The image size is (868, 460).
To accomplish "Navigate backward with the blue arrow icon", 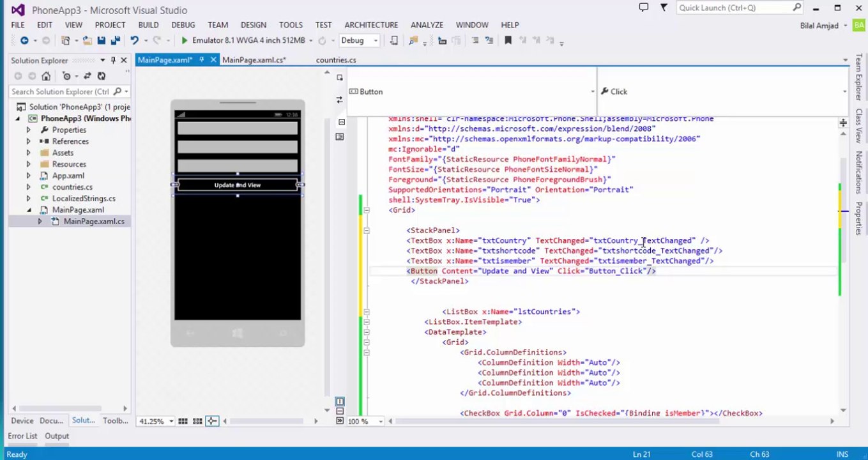I will pyautogui.click(x=24, y=40).
